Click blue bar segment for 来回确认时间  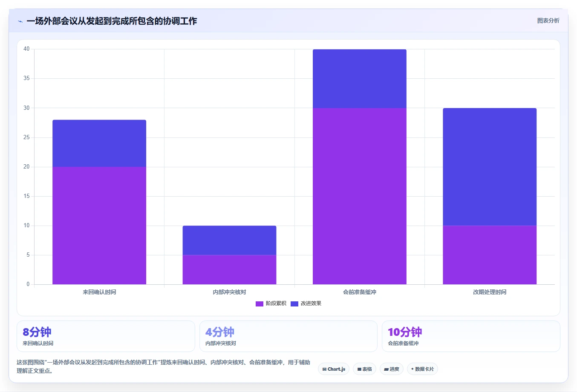[x=99, y=143]
